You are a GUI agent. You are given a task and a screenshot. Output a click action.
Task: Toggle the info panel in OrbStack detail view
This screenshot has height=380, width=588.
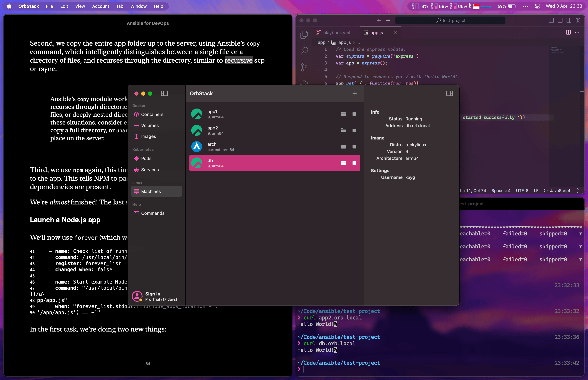pos(449,93)
